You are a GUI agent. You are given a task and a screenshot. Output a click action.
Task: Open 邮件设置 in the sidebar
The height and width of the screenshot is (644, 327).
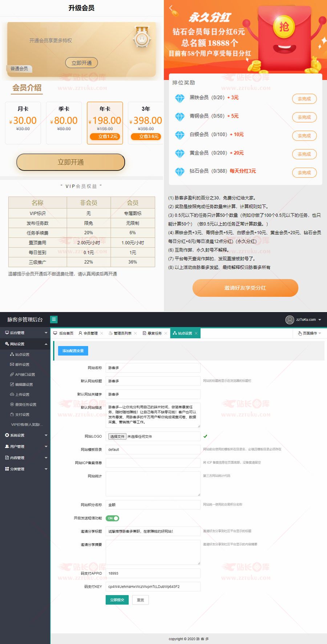tap(22, 364)
